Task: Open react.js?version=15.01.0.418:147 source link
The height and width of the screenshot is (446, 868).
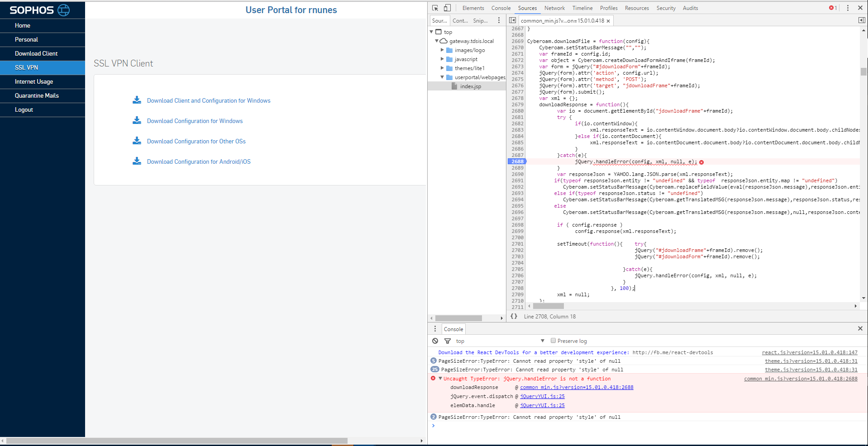Action: click(809, 352)
